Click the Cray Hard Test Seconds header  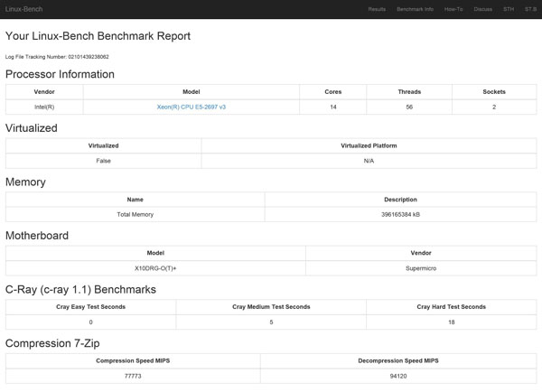(452, 306)
